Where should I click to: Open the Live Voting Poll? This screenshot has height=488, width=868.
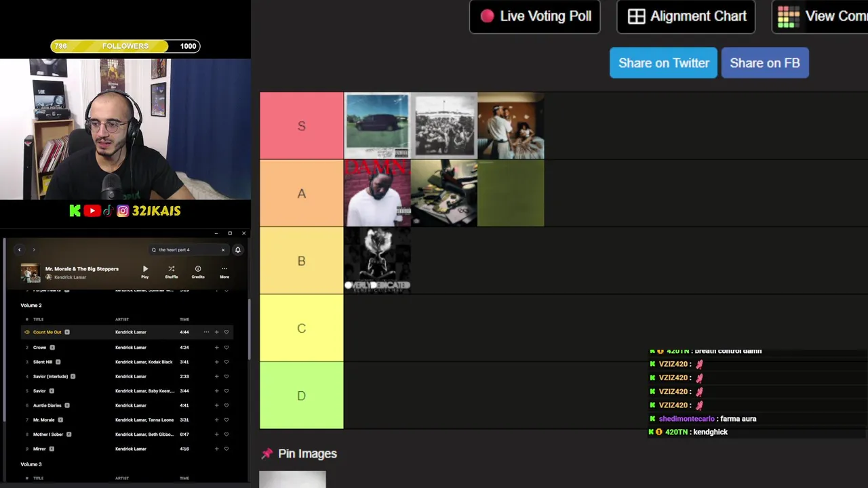[535, 16]
